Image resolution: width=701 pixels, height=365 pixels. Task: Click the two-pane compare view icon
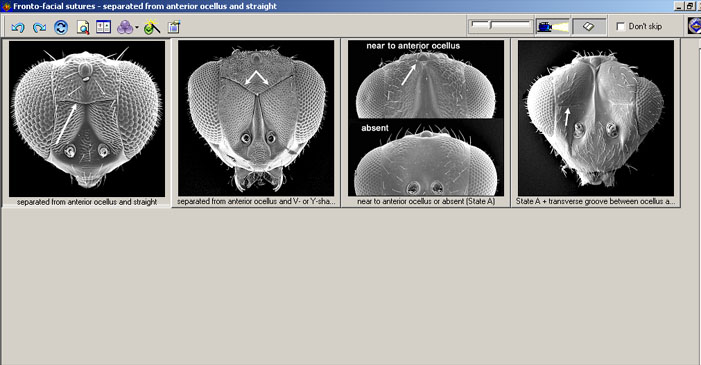click(103, 27)
